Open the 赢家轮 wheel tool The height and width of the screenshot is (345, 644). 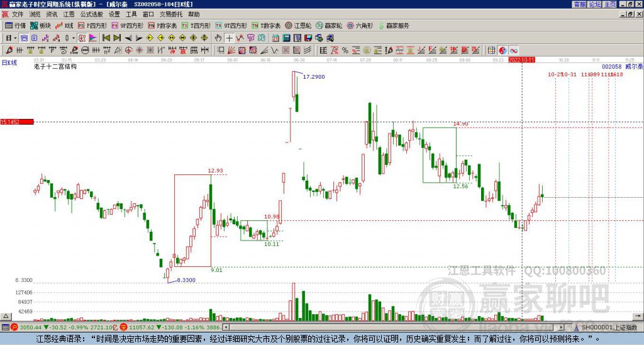tap(329, 25)
